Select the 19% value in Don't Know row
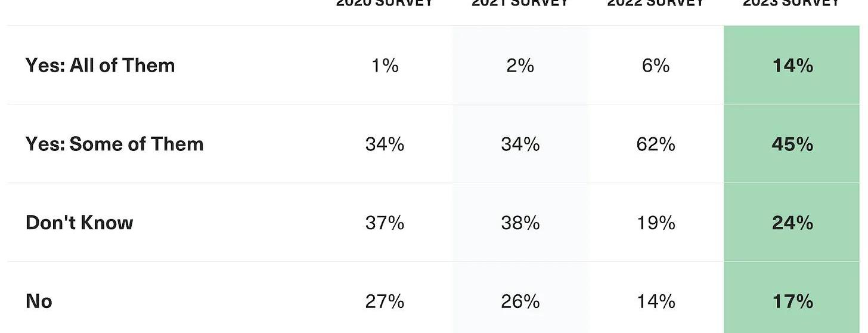 click(x=656, y=223)
